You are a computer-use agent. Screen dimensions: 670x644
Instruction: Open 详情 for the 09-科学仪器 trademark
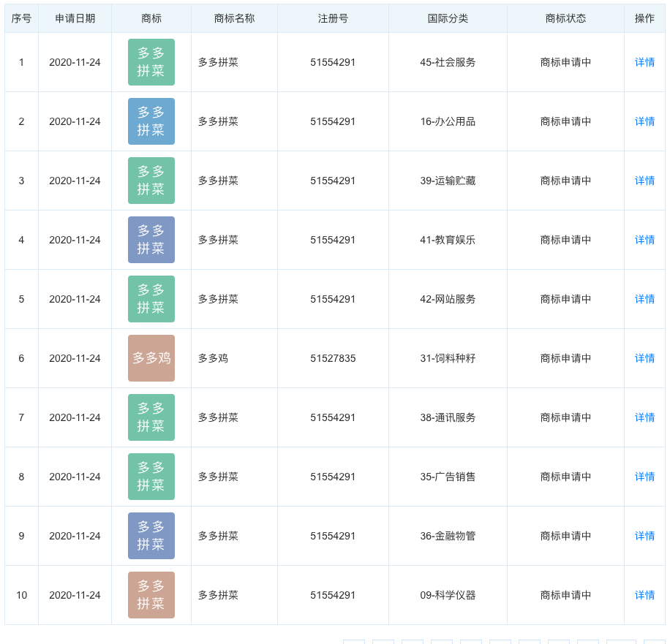coord(644,595)
